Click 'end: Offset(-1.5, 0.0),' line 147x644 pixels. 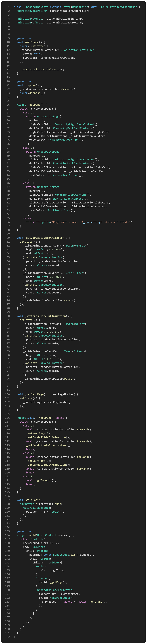44,359
